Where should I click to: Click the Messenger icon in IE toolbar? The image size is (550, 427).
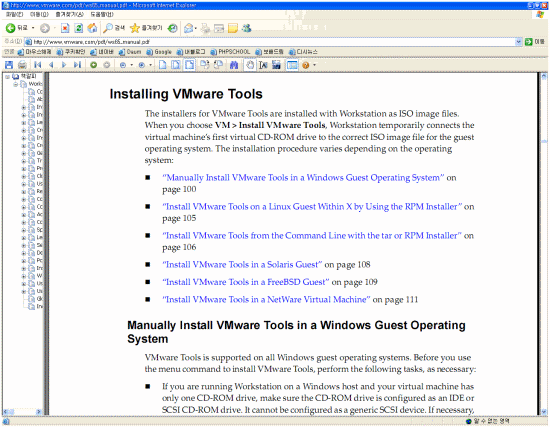[x=246, y=28]
